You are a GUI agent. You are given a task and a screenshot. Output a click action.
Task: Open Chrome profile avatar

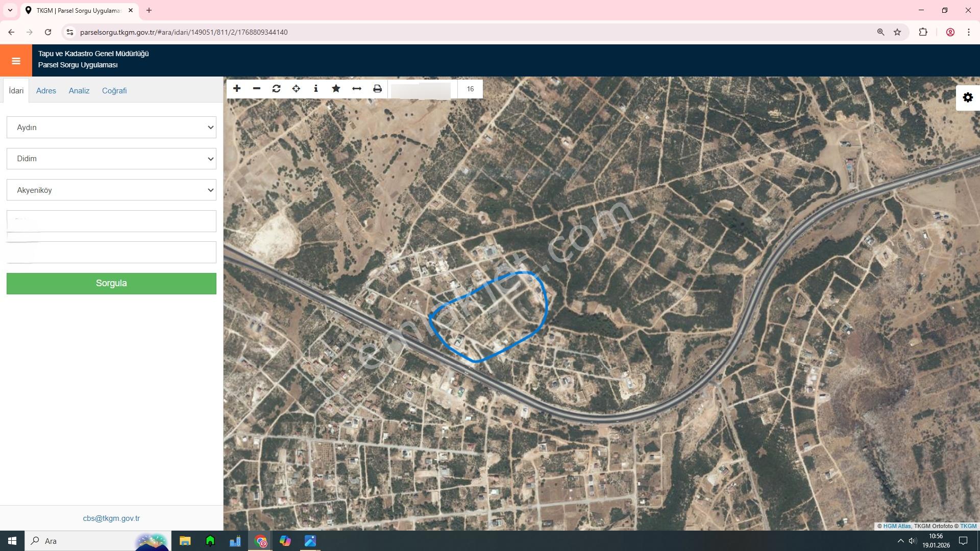coord(950,32)
